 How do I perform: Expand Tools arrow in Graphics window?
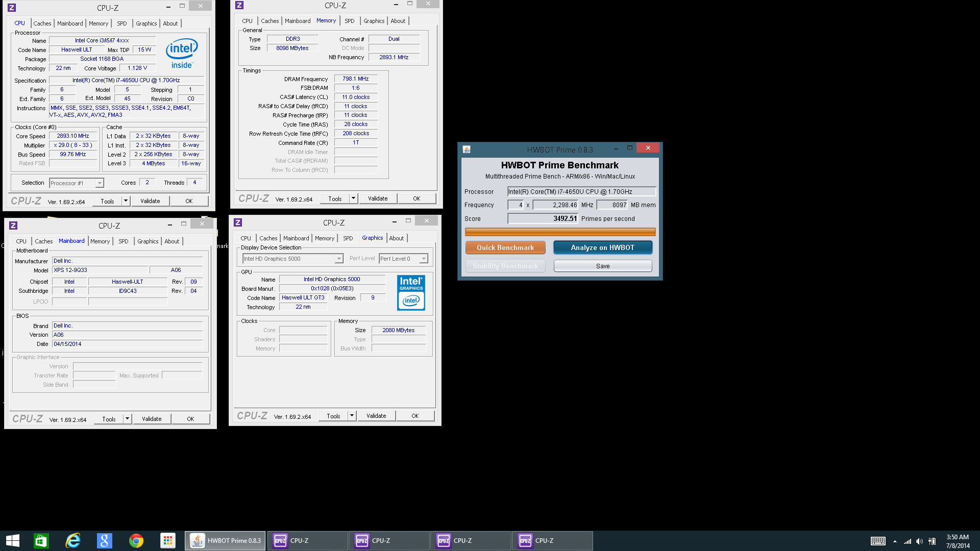pyautogui.click(x=352, y=416)
